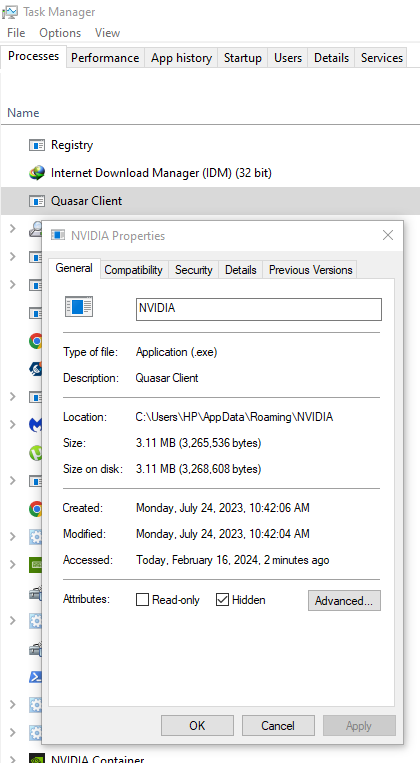Open the Security tab
The image size is (420, 763).
(194, 270)
